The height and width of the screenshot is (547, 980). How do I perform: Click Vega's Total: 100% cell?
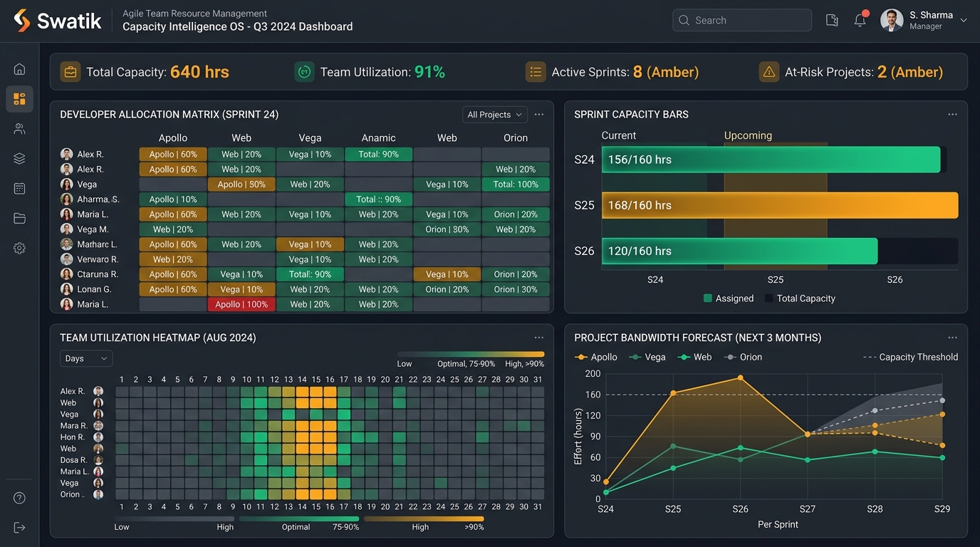coord(516,184)
